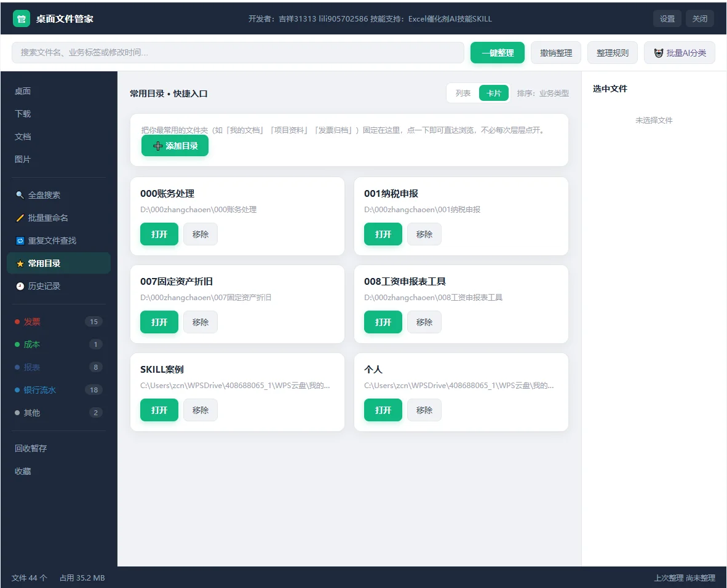Screen dimensions: 727x588
Task: Switch to 列表 view
Action: tap(463, 93)
